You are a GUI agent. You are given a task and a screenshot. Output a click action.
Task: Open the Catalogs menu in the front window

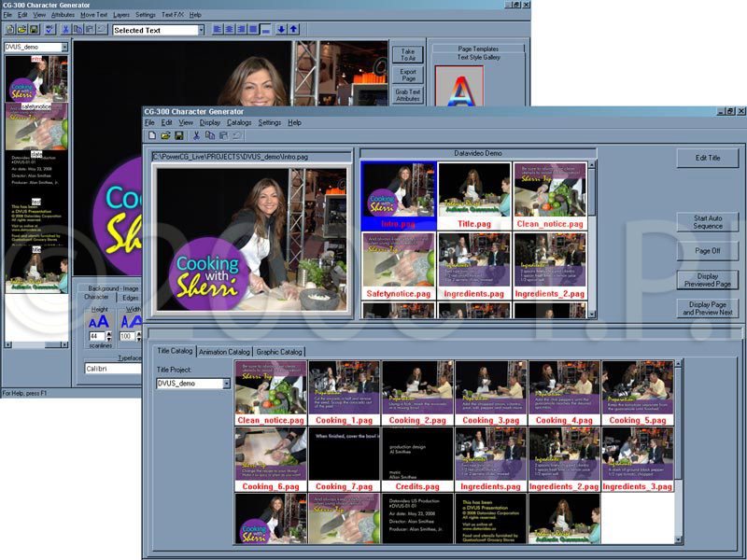click(239, 122)
